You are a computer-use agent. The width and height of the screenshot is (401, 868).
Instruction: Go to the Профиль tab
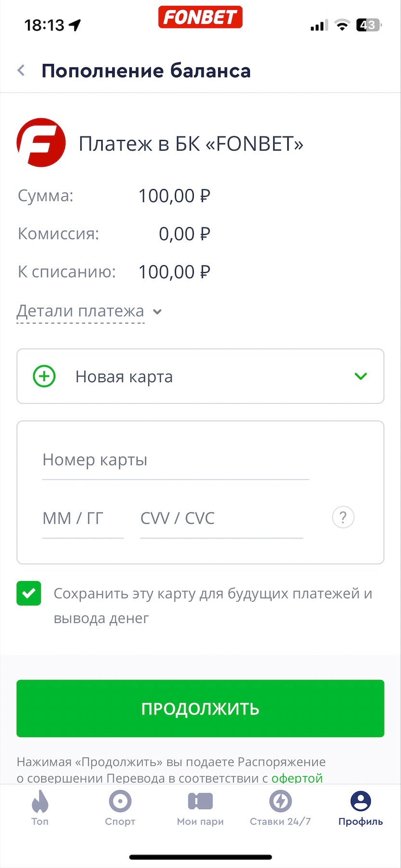(361, 807)
